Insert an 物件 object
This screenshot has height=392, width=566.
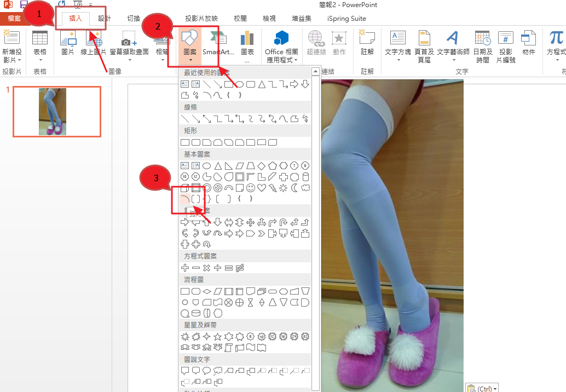point(528,43)
